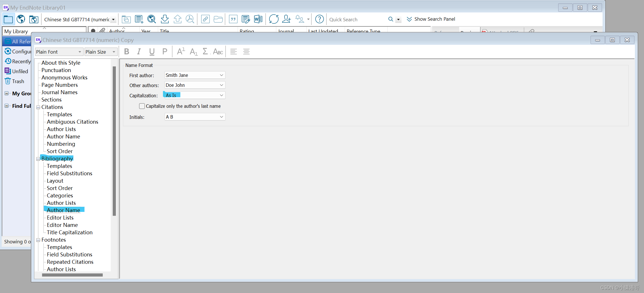Select Anonymous Works in style tree

[x=64, y=77]
